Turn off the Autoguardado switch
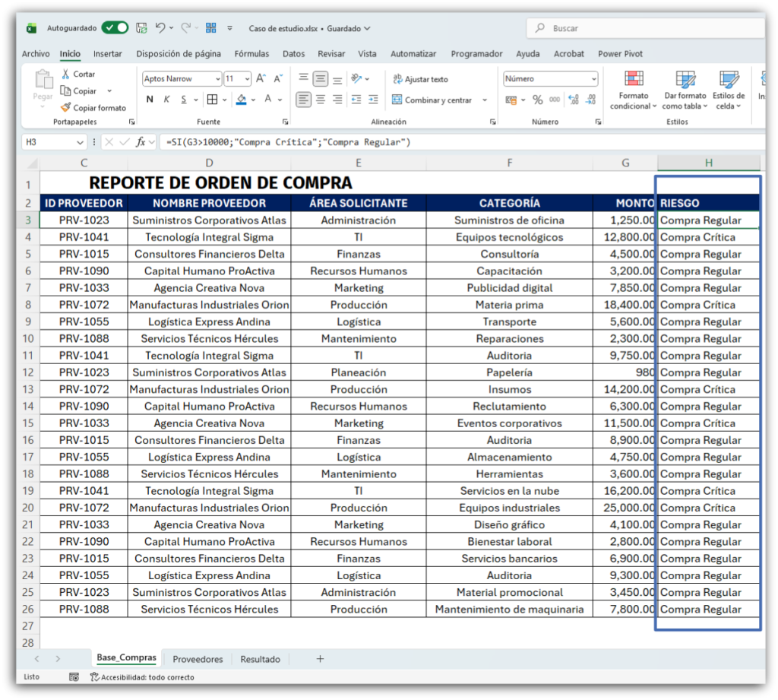The width and height of the screenshot is (778, 700). point(115,28)
